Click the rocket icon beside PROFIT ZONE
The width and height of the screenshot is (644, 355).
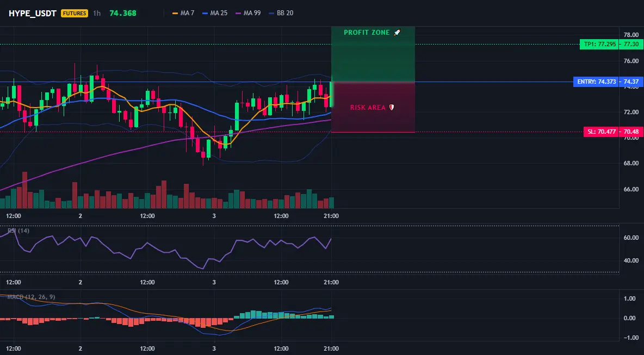tap(397, 33)
